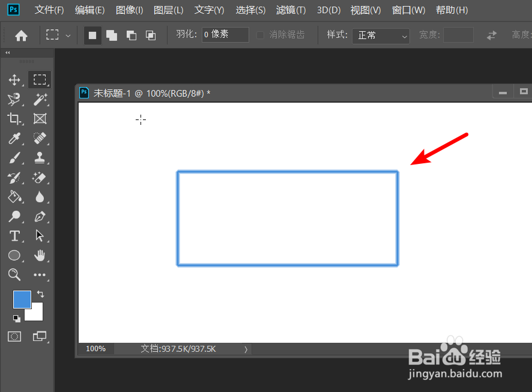Open the 帮助(H) menu
The image size is (532, 392).
coord(452,10)
